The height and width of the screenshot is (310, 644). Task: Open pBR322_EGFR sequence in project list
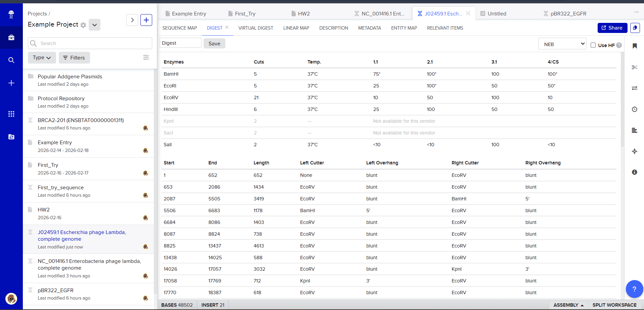pos(55,290)
